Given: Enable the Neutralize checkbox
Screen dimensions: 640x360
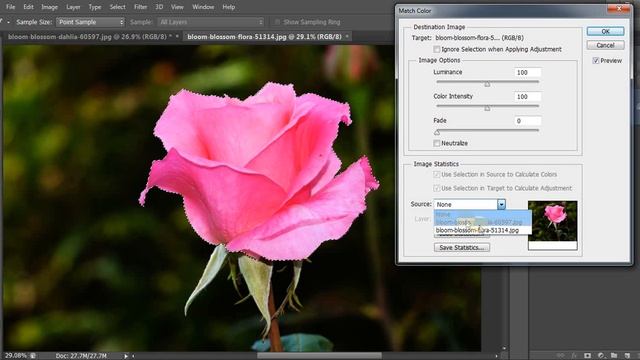Looking at the screenshot, I should (437, 143).
